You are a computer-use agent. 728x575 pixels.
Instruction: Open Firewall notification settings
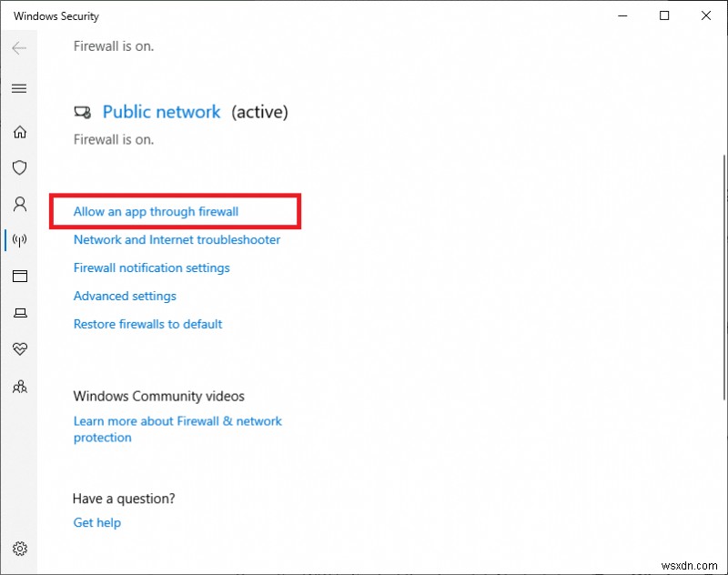151,267
